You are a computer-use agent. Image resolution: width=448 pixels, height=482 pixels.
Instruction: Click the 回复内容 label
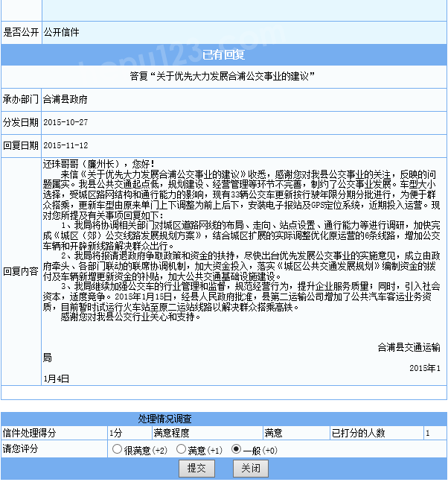click(21, 271)
